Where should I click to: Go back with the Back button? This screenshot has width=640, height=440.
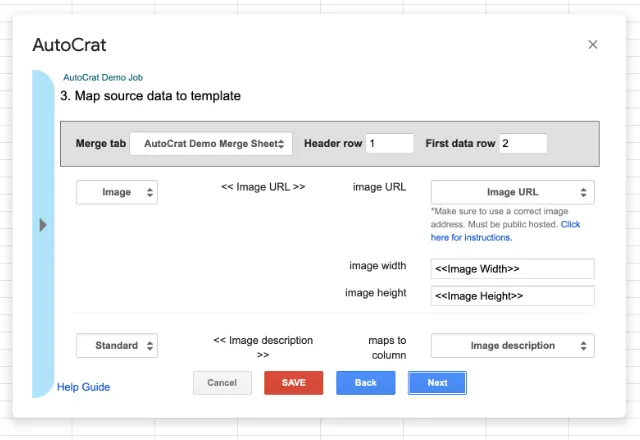pyautogui.click(x=365, y=383)
